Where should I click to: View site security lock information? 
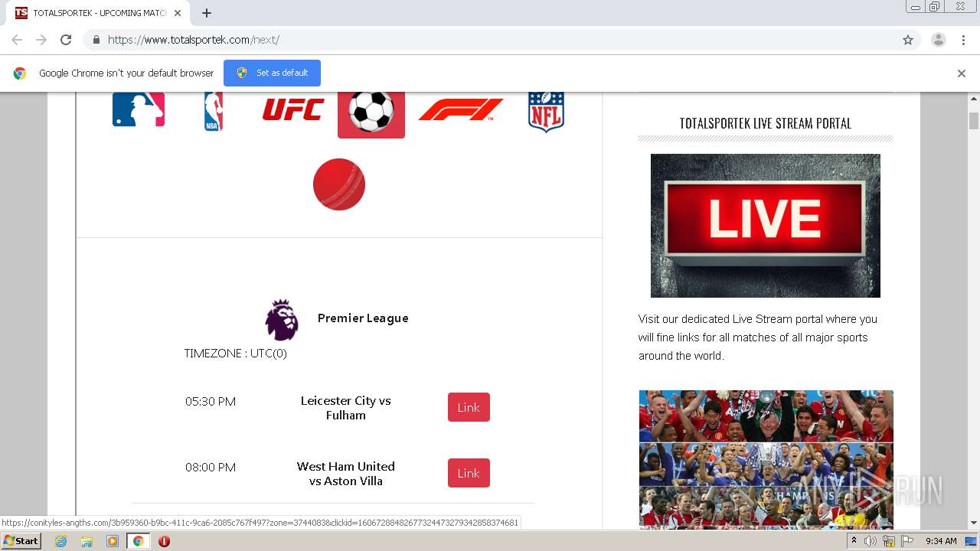tap(96, 40)
